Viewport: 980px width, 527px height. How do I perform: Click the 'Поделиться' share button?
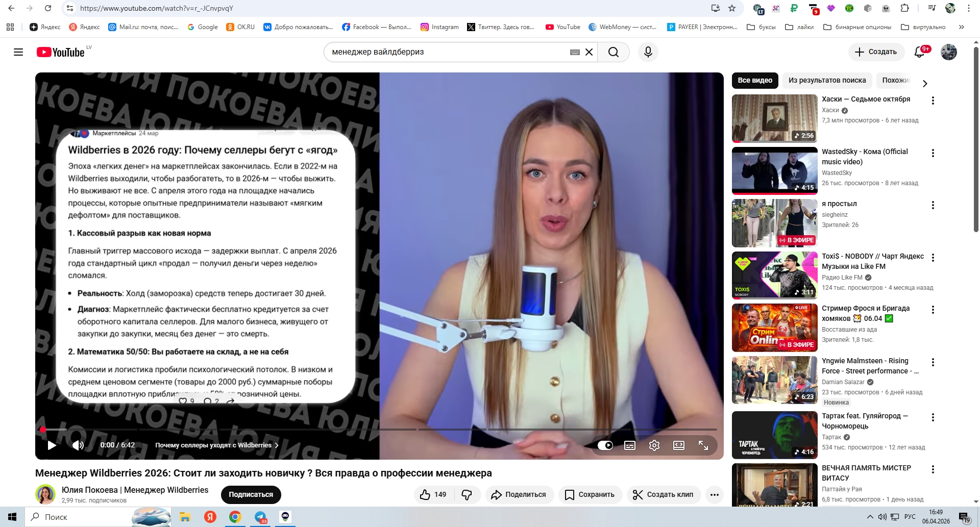[x=519, y=494]
